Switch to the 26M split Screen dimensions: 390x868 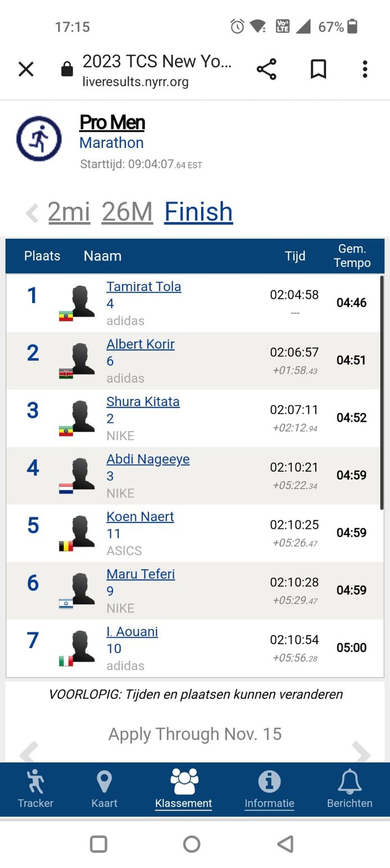click(127, 212)
